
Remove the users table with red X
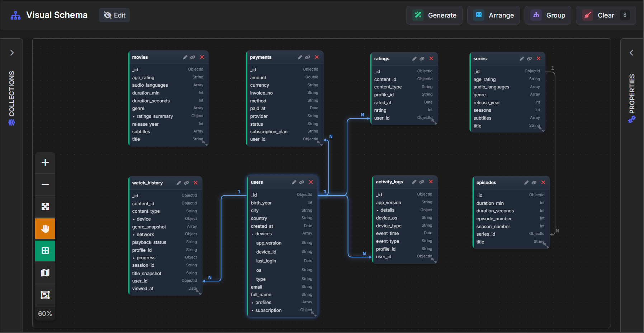311,182
